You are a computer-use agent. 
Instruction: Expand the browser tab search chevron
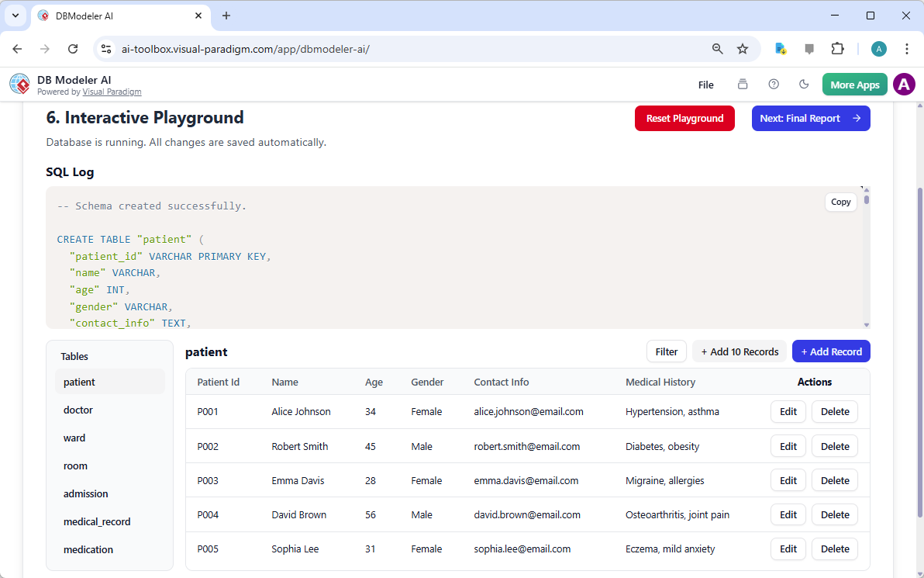click(x=15, y=16)
